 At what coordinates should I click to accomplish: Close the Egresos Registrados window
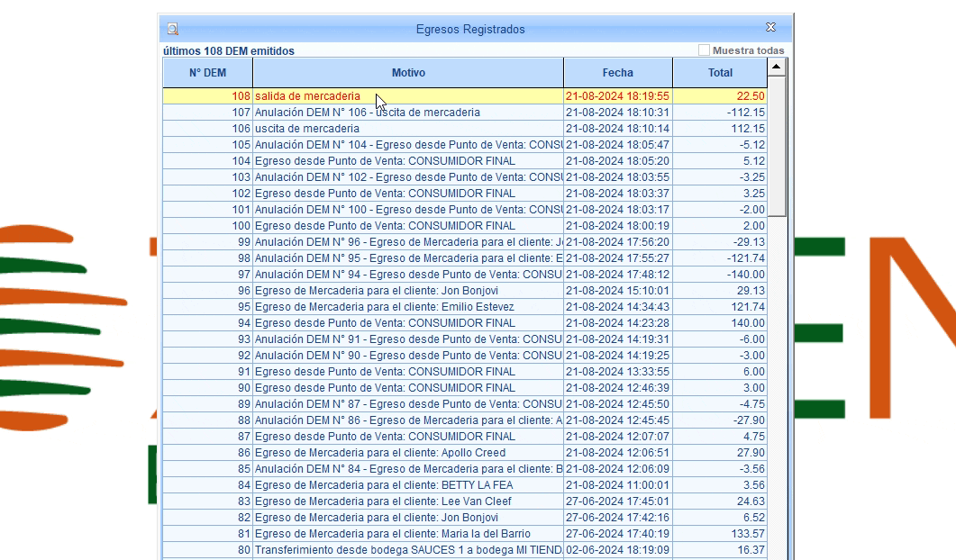pos(770,28)
